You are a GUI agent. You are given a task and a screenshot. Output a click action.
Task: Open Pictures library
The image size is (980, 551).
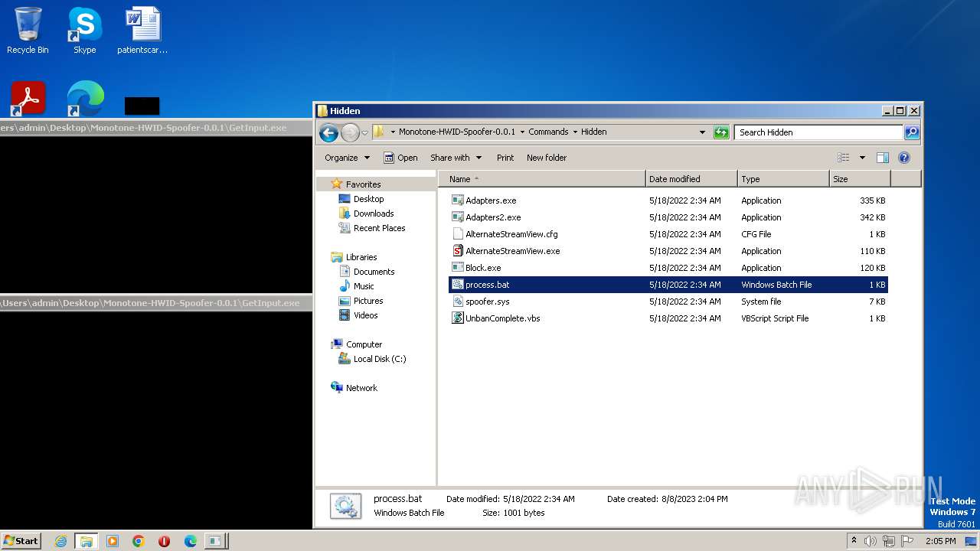coord(368,301)
